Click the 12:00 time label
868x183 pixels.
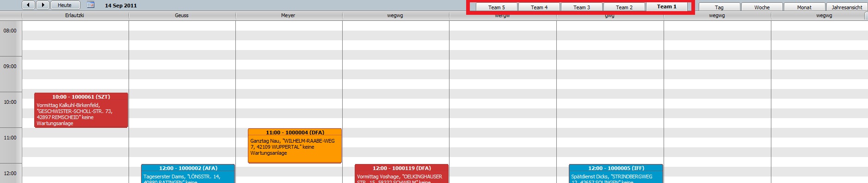(x=10, y=173)
